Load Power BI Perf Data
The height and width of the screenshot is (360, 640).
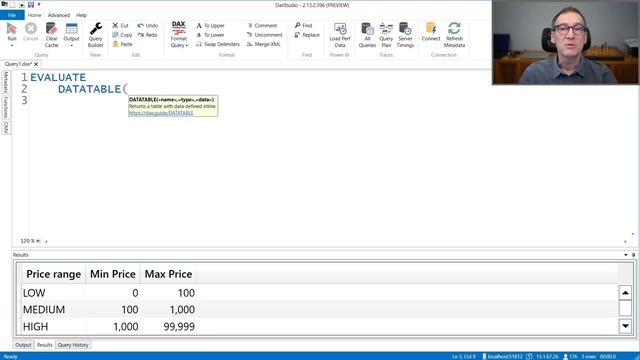340,35
